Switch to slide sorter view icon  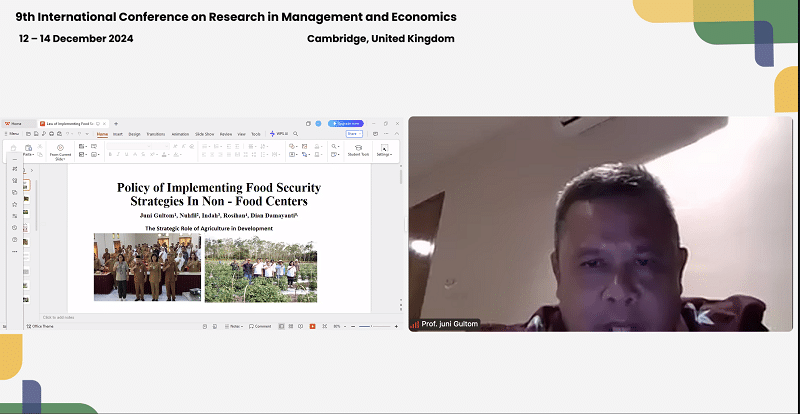coord(291,326)
